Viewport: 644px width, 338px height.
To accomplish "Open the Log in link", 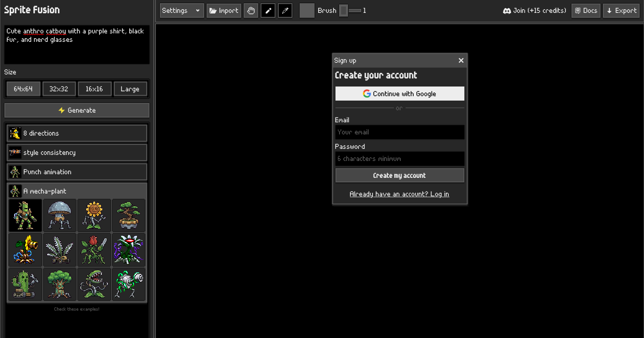I will [399, 194].
